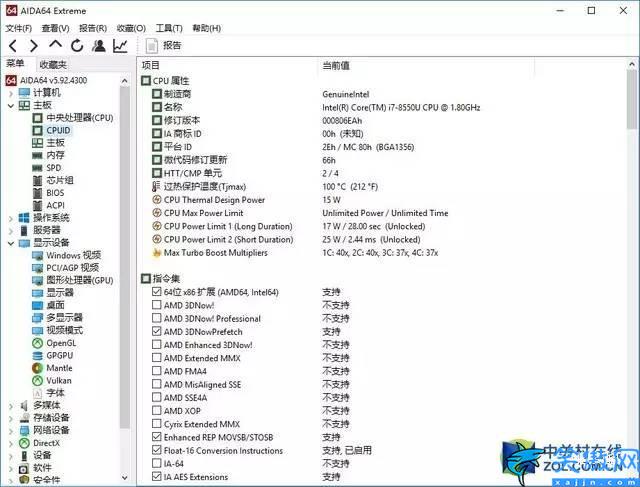
Task: Select the 桌面 desktop icon
Action: pyautogui.click(x=37, y=305)
